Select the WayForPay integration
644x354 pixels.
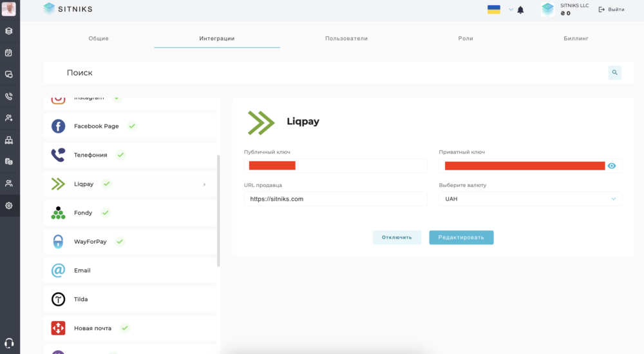coord(130,241)
